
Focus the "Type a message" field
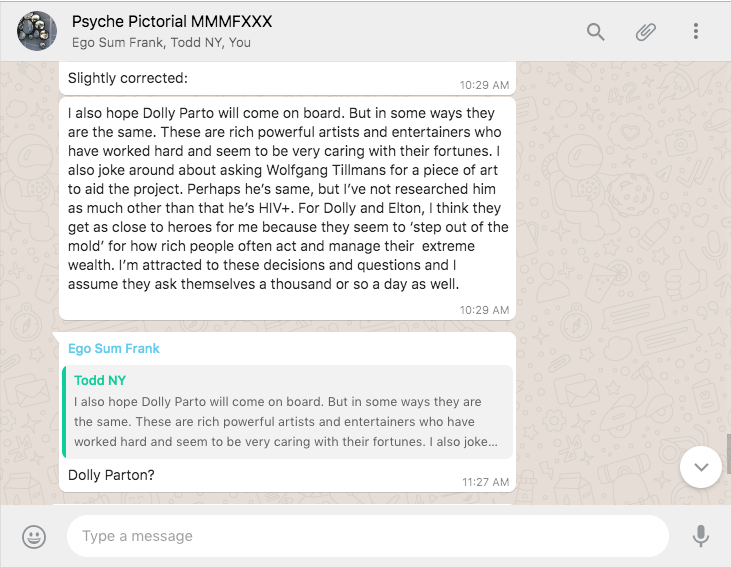pos(367,536)
